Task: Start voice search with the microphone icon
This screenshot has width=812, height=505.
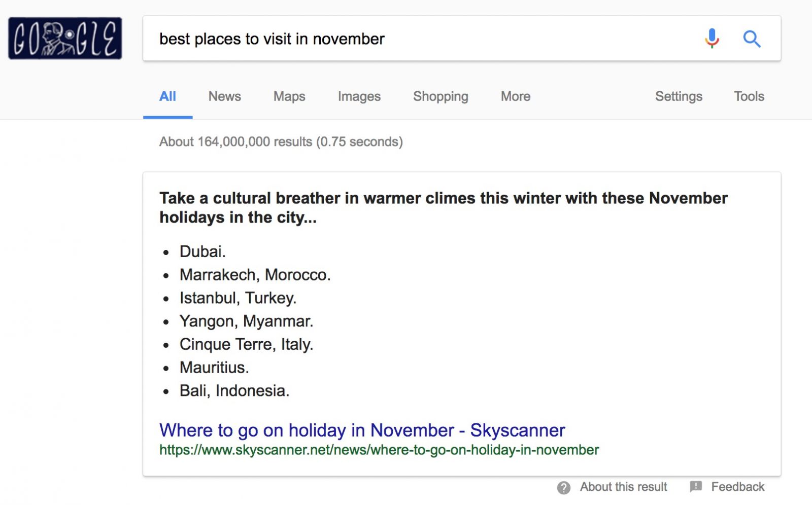Action: [712, 39]
